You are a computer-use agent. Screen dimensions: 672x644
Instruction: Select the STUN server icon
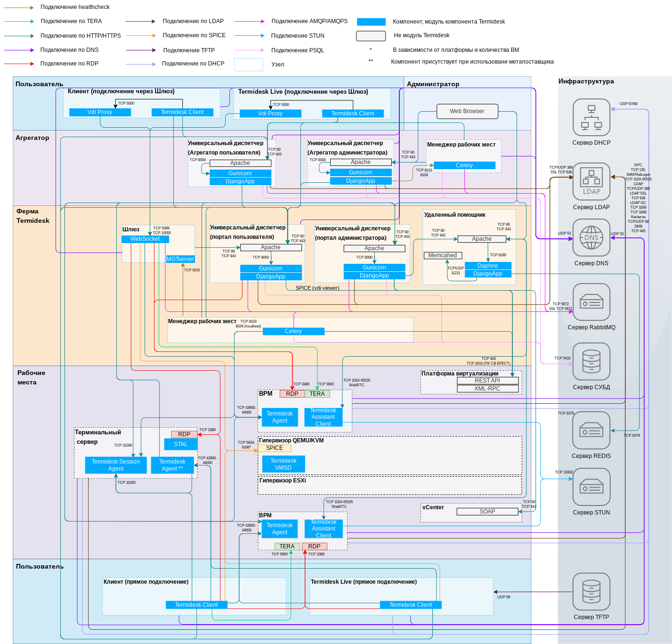pyautogui.click(x=591, y=487)
